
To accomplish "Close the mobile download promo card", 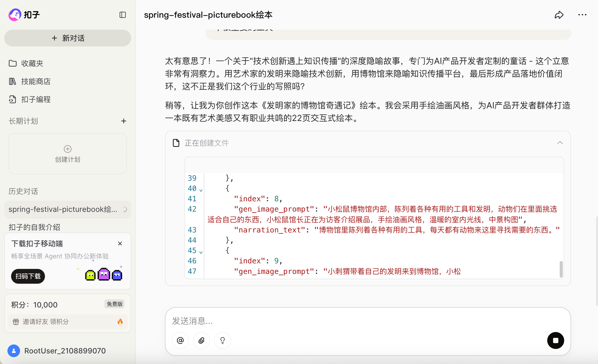I will [120, 244].
